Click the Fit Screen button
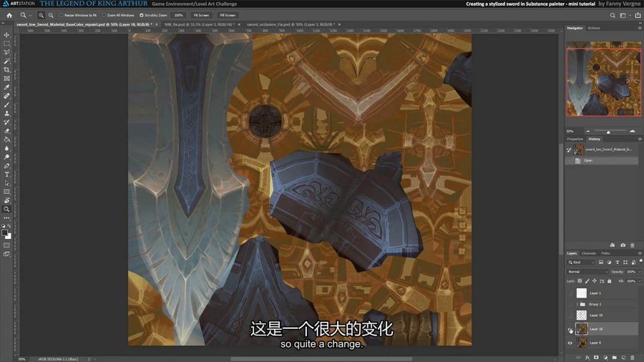This screenshot has height=362, width=644. coord(201,15)
